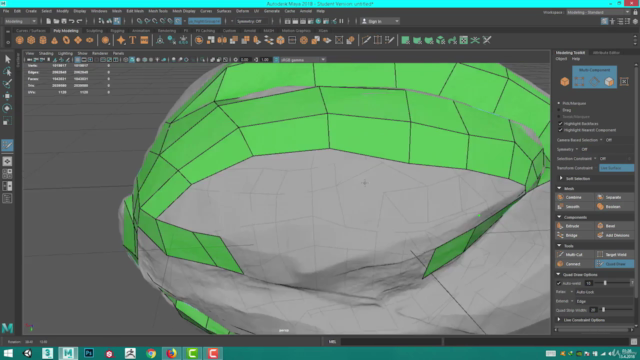Create a polygon cone from the shelf
Viewport: 640px width, 360px height.
click(x=54, y=40)
